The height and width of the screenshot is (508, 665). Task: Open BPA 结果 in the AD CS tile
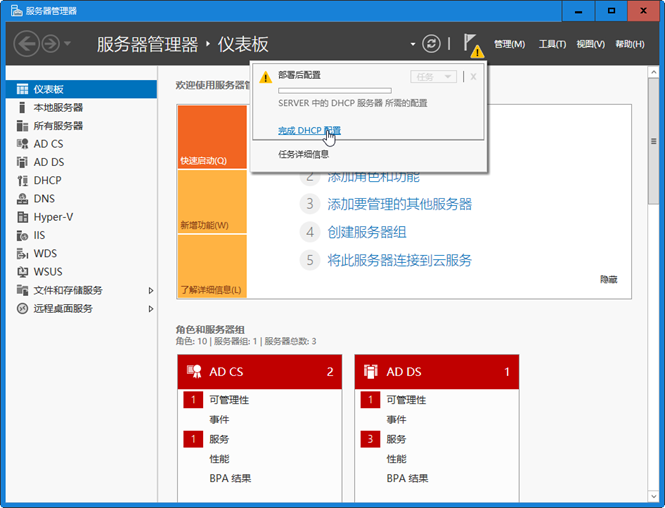pos(230,478)
